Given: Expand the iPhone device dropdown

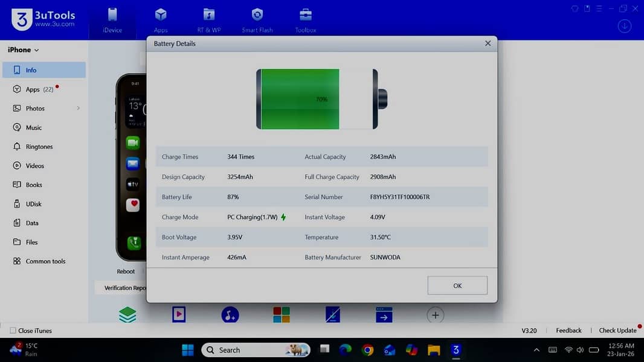Looking at the screenshot, I should [24, 50].
